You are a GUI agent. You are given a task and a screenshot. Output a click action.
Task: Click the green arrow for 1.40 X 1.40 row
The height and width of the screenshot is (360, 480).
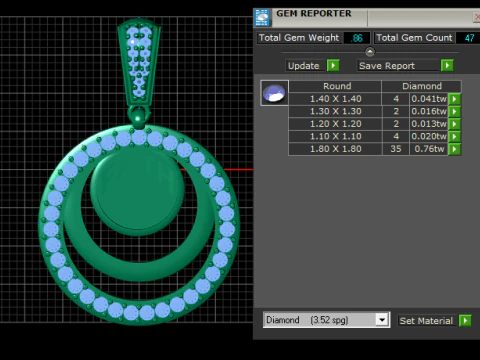click(455, 99)
